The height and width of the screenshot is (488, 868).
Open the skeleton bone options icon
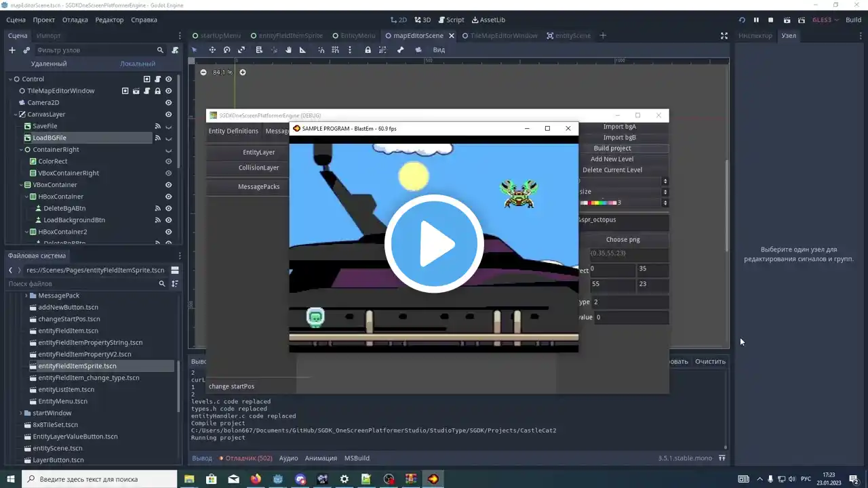click(400, 49)
